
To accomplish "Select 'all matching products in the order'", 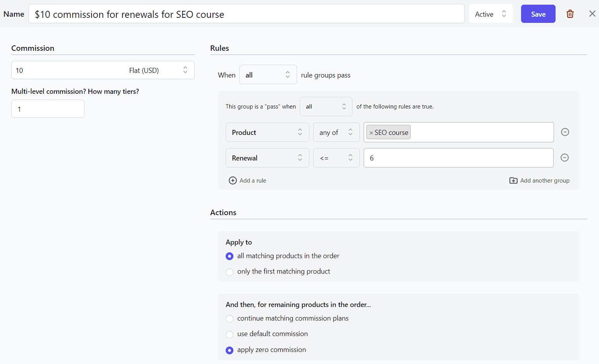I will pos(230,256).
